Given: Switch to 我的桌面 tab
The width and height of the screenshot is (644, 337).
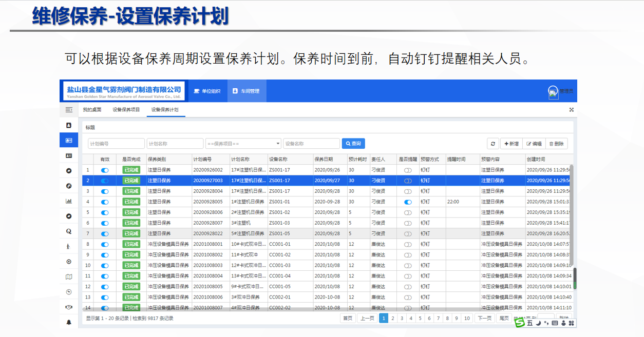Looking at the screenshot, I should [92, 110].
